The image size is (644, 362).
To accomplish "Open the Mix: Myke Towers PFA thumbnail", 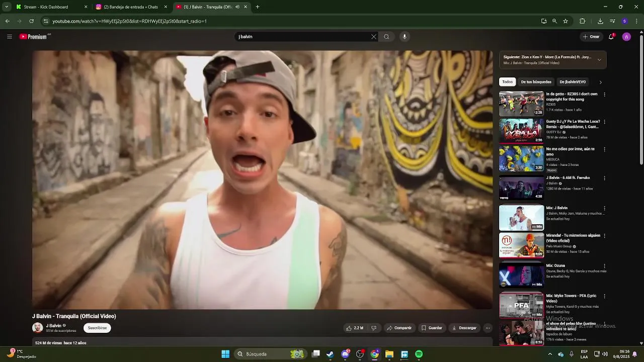I will (x=521, y=305).
